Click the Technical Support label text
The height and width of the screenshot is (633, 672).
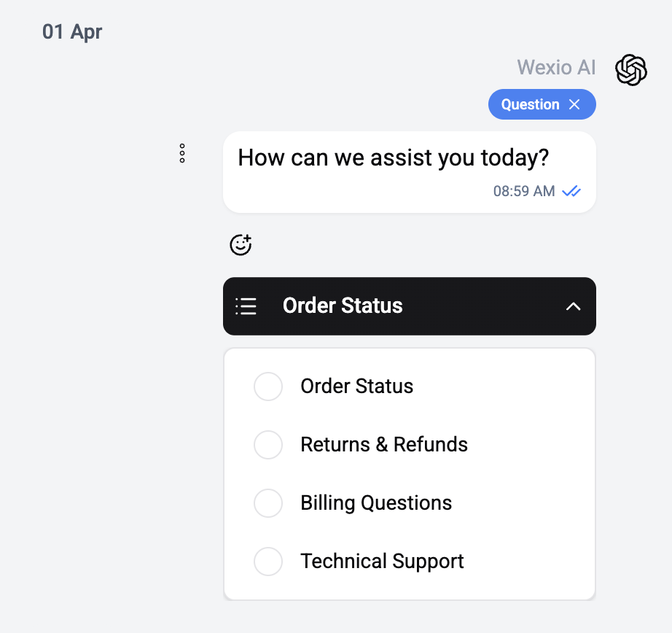coord(382,562)
